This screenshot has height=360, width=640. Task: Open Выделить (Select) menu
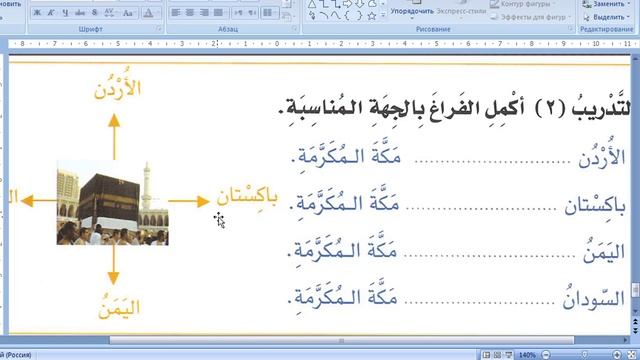[x=607, y=17]
